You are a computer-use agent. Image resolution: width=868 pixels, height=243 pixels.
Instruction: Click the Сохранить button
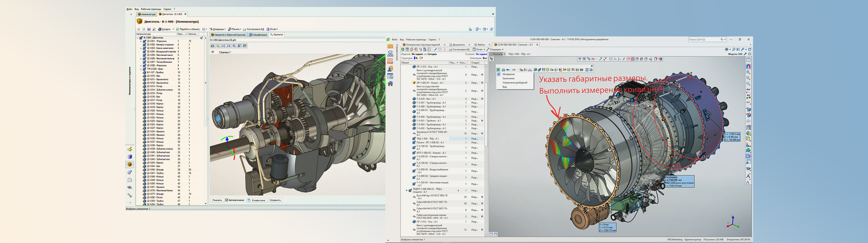[x=275, y=200]
